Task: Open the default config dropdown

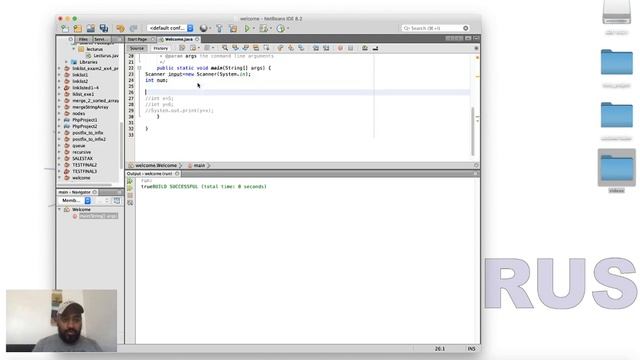Action: coord(171,28)
